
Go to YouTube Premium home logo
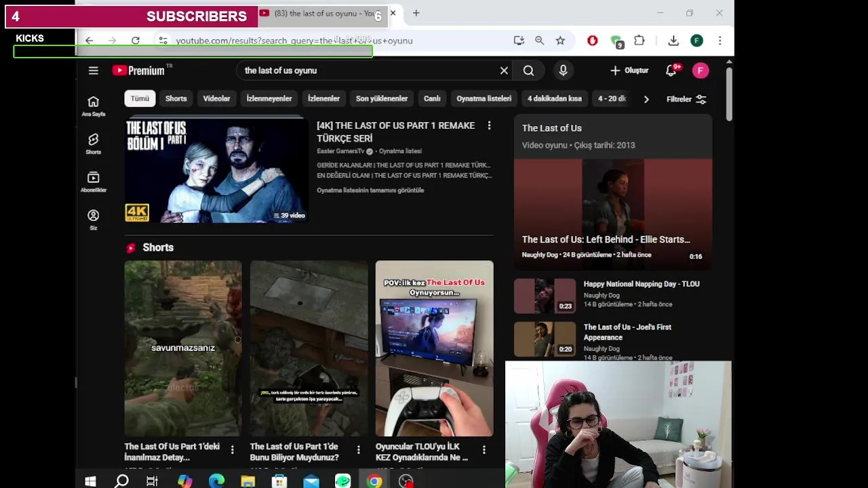pos(139,70)
